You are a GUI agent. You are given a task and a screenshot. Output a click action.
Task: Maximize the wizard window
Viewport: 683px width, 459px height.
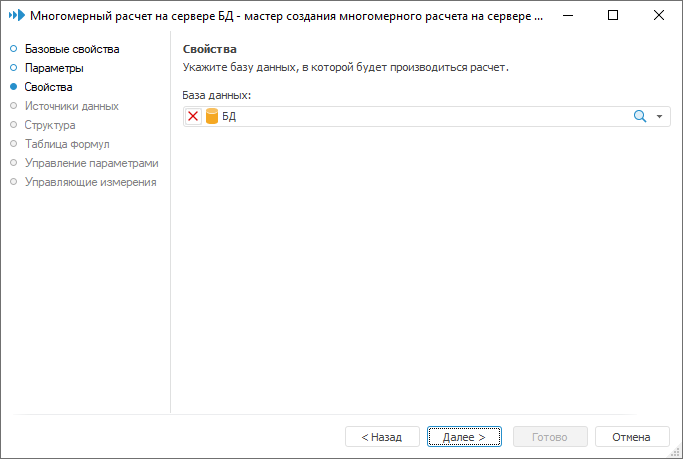(x=613, y=16)
